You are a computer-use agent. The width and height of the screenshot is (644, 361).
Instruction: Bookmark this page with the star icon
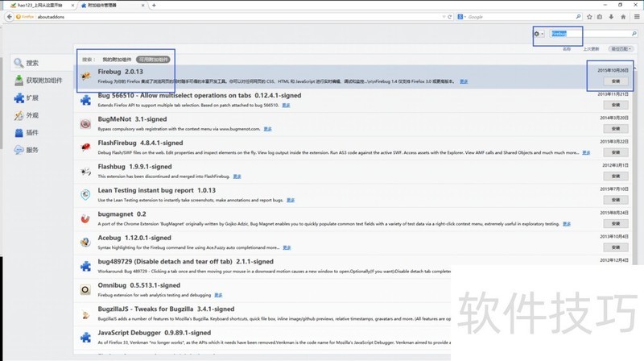[x=589, y=17]
